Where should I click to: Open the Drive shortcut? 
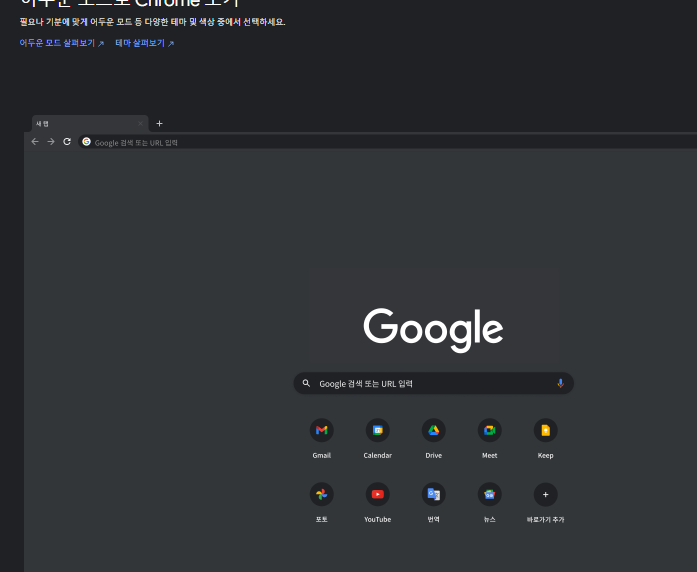tap(434, 430)
